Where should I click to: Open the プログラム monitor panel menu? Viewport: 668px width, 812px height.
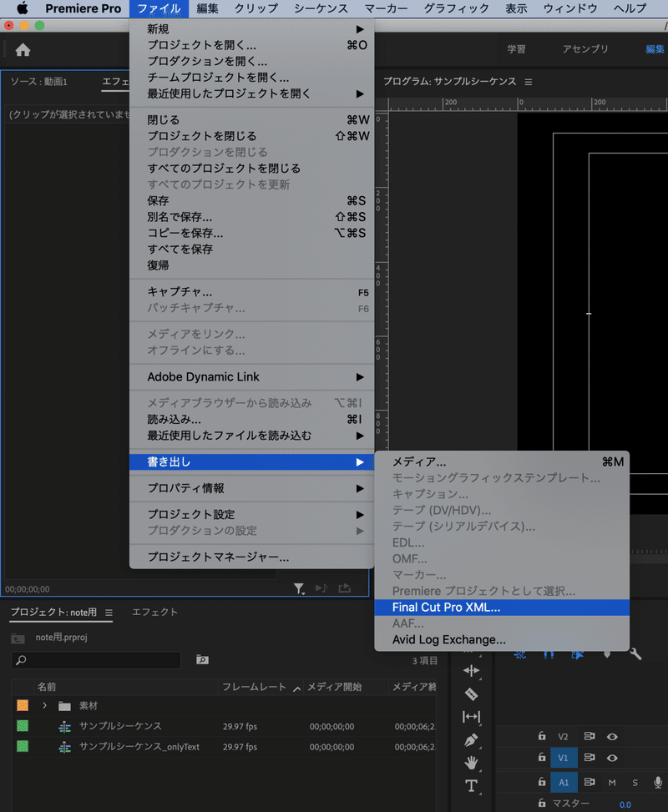tap(528, 82)
